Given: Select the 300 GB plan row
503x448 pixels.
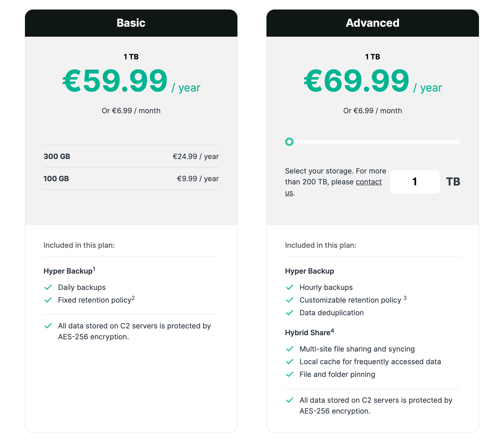Looking at the screenshot, I should (131, 156).
